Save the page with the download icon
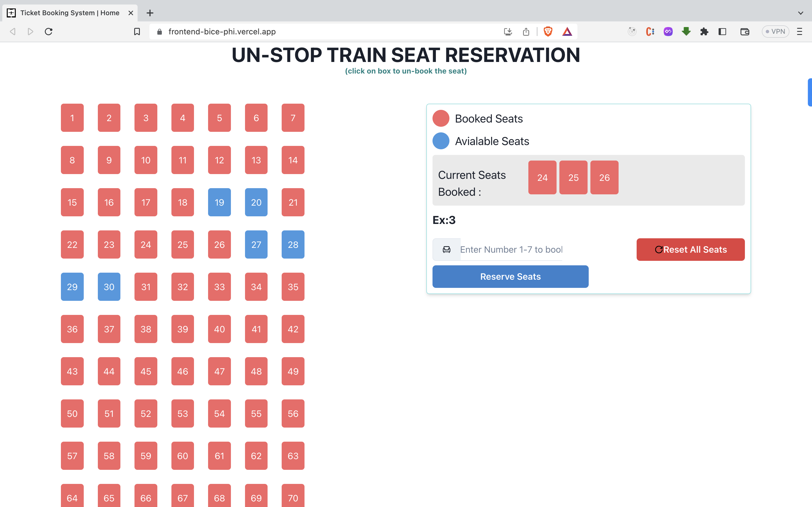This screenshot has height=507, width=812. pos(508,31)
